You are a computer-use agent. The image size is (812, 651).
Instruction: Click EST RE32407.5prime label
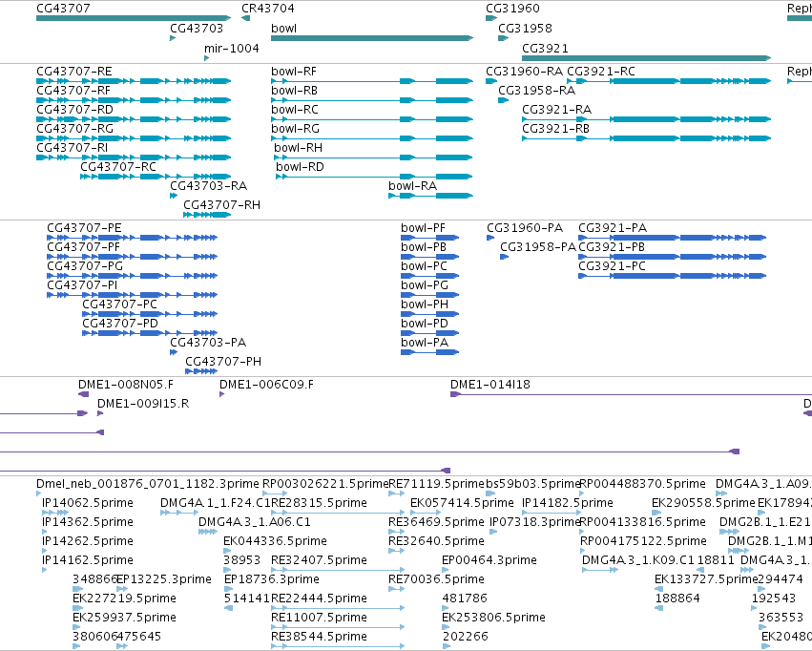(319, 560)
